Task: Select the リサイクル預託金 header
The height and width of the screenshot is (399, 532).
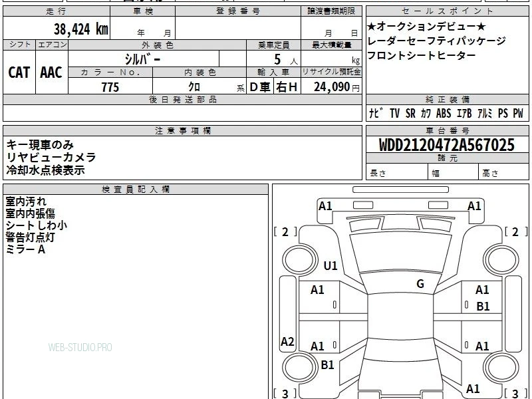Action: click(331, 72)
